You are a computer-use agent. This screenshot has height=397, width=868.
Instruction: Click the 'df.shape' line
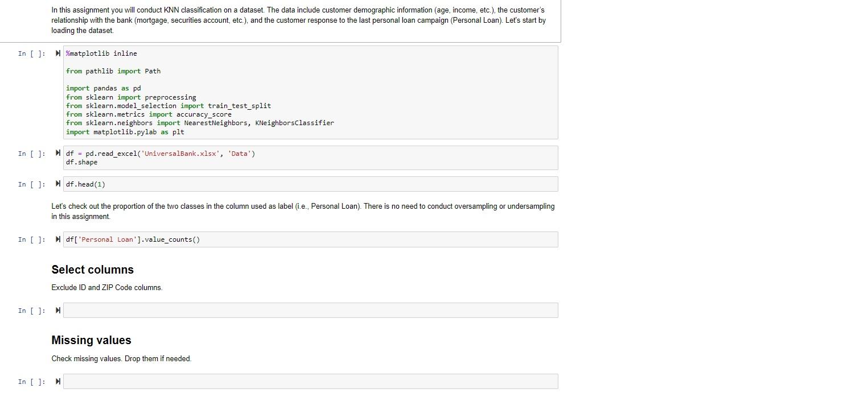(81, 162)
